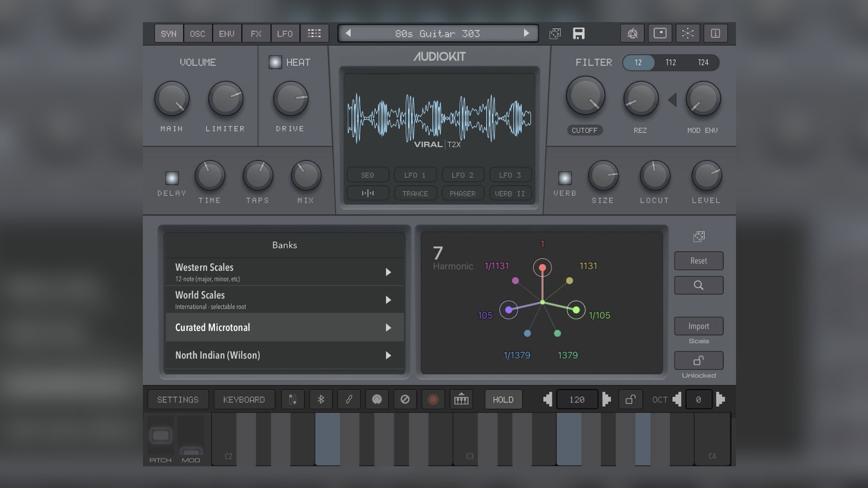Adjust the MAIN volume knob
This screenshot has height=488, width=868.
[172, 99]
